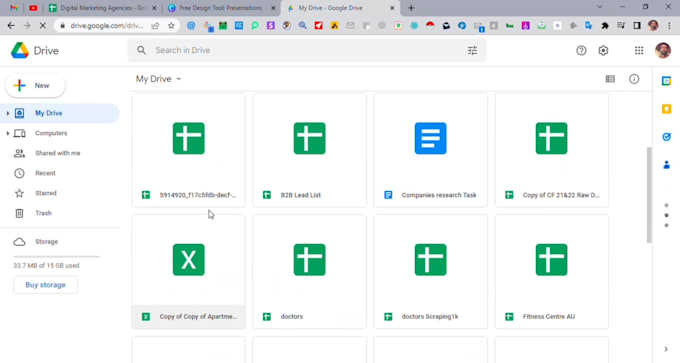
Task: Click the 33.7 MB of 15 GB used text
Action: (x=46, y=265)
